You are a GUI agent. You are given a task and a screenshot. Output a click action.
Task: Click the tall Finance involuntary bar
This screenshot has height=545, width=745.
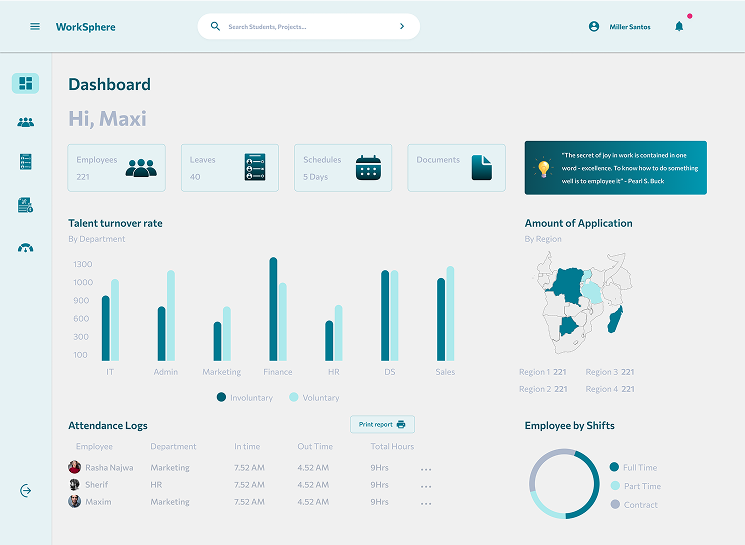coord(273,309)
